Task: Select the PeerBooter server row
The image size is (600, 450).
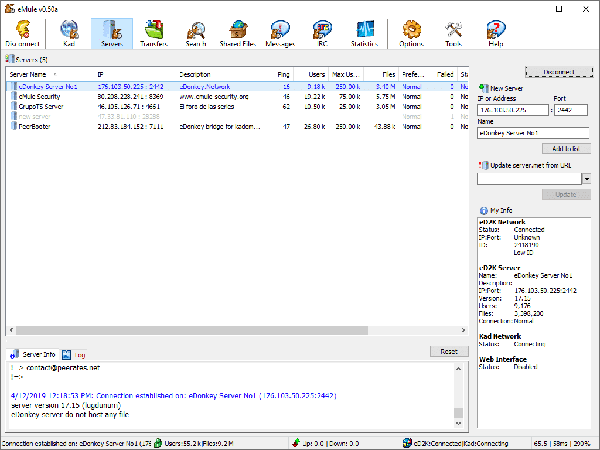Action: click(x=237, y=126)
